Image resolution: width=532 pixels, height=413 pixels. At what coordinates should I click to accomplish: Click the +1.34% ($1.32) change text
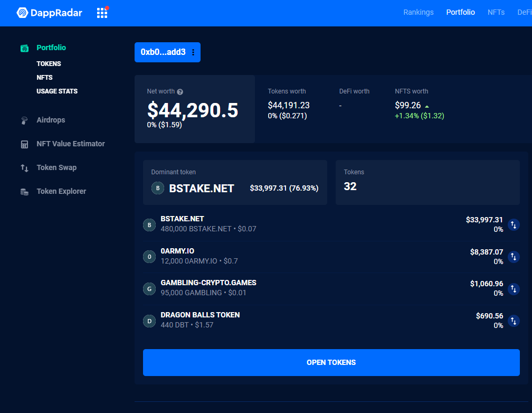[x=420, y=116]
